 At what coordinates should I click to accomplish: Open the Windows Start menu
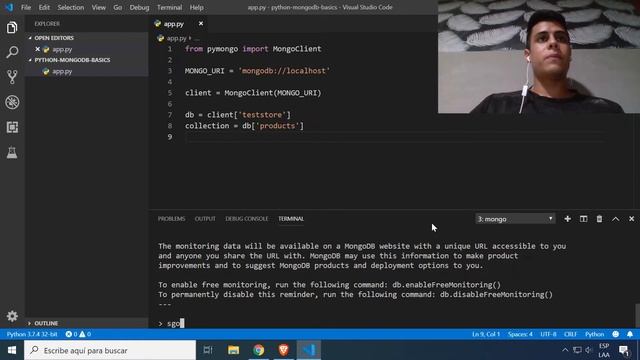tap(12, 350)
